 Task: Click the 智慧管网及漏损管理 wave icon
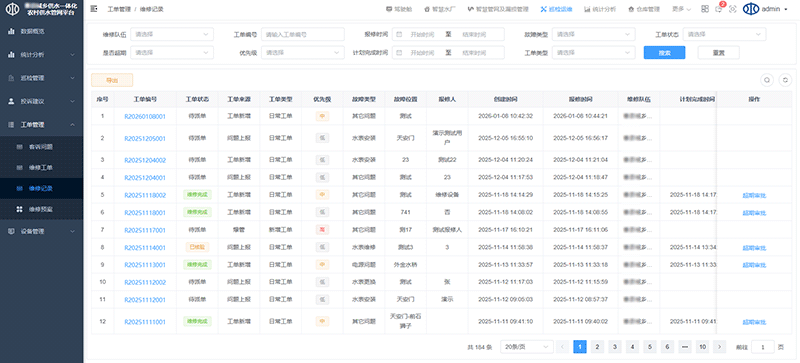tap(470, 9)
